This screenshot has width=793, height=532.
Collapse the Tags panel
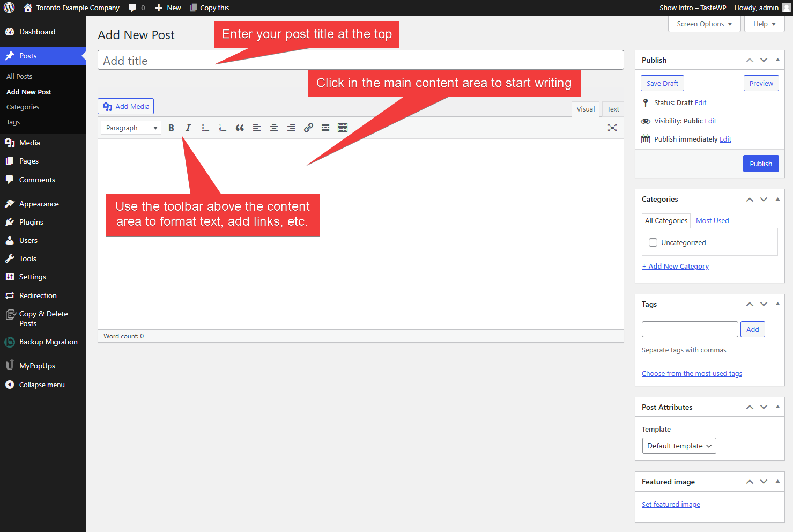[777, 304]
